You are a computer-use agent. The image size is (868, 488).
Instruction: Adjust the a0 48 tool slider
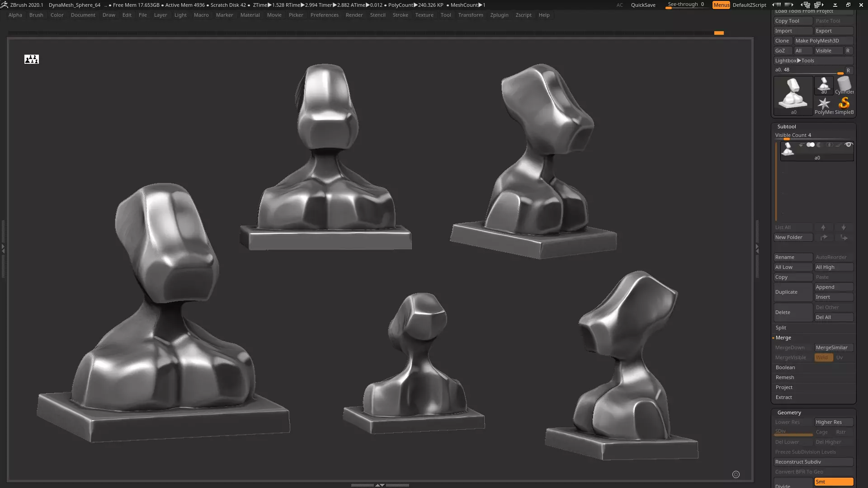[809, 70]
